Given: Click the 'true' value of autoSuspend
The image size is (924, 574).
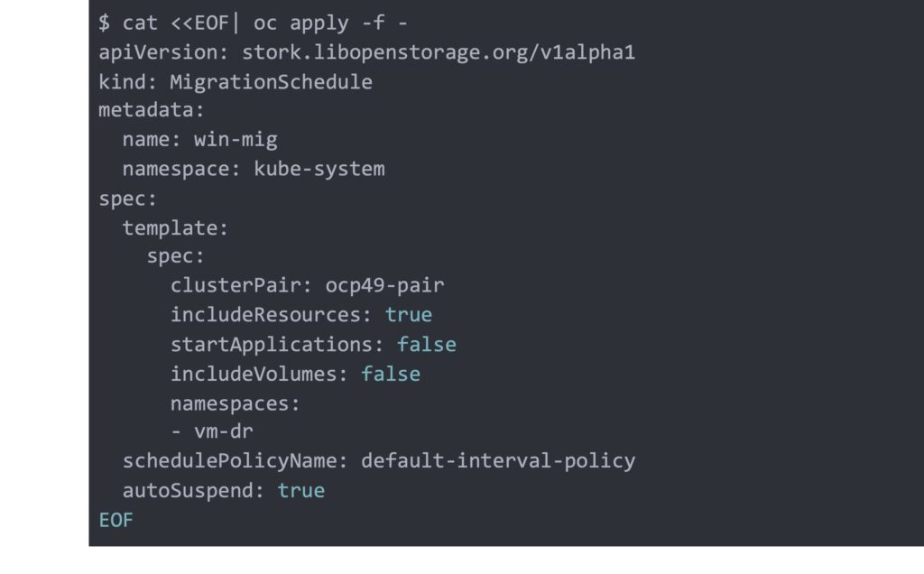Looking at the screenshot, I should [300, 490].
